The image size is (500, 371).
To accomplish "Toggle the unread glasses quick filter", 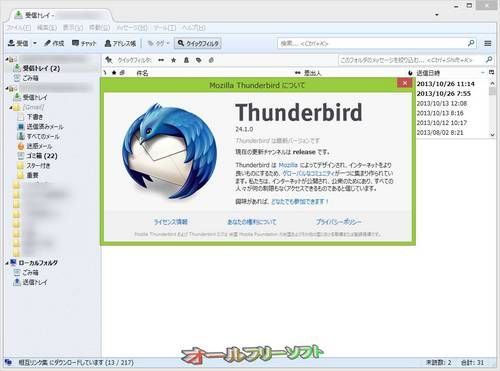I will pyautogui.click(x=161, y=60).
